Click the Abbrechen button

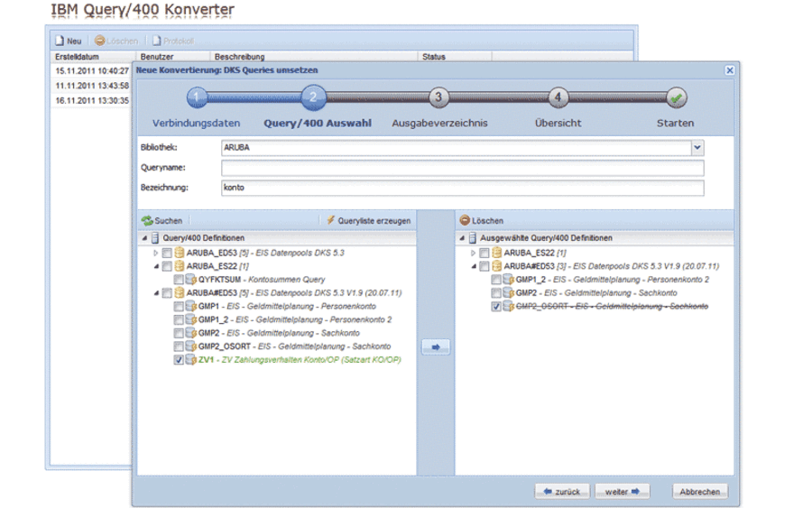coord(699,492)
